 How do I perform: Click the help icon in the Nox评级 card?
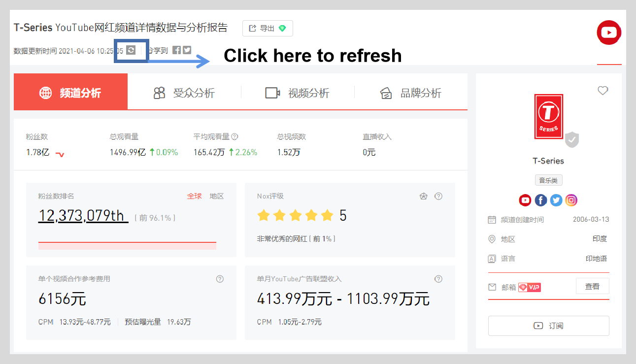coord(438,196)
